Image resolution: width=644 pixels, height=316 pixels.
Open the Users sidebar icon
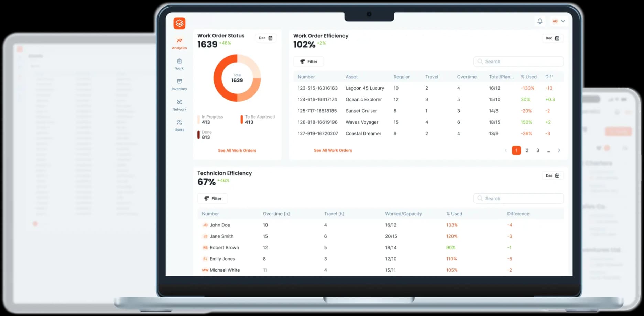point(179,125)
